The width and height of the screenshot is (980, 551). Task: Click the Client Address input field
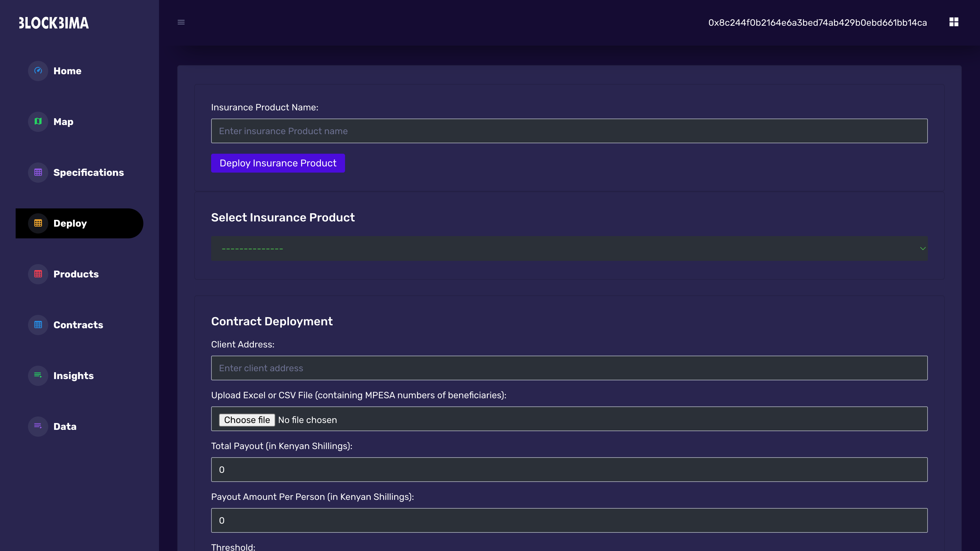(x=569, y=368)
